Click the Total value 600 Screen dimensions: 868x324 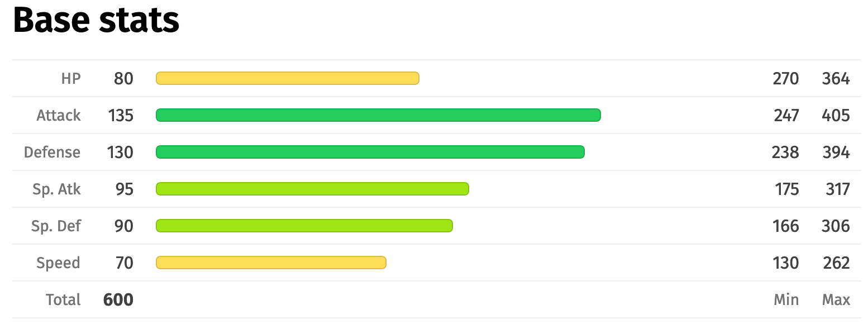pyautogui.click(x=118, y=300)
